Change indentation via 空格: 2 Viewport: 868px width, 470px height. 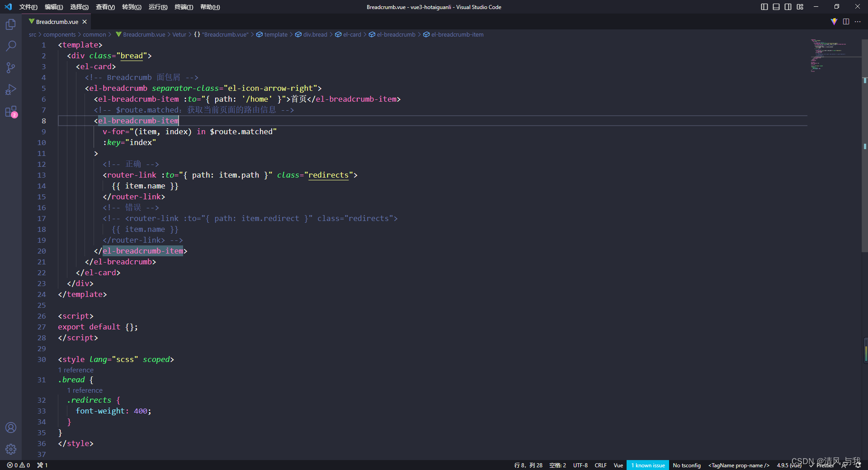[x=557, y=465]
